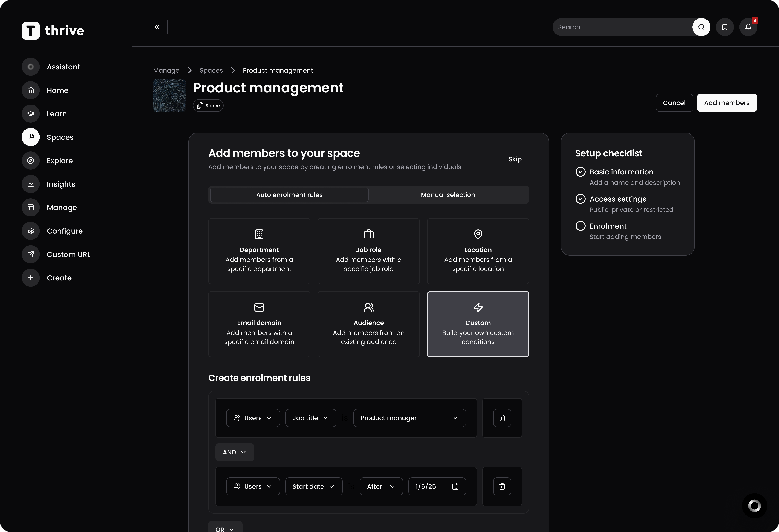Open the calendar picker in the date field

[455, 486]
